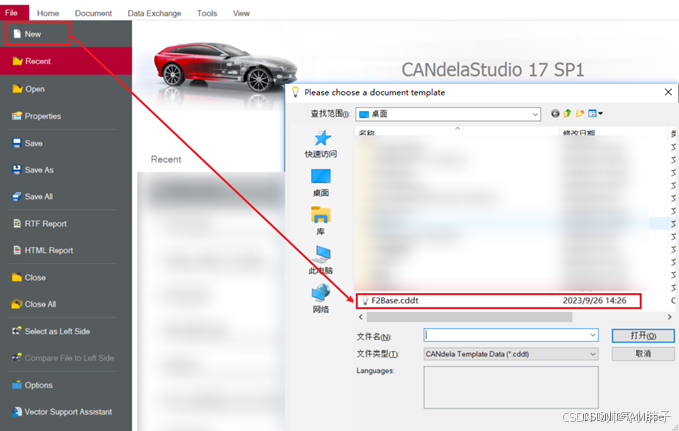This screenshot has height=431, width=679.
Task: Select Desktop (桌面) in places sidebar
Action: tap(321, 182)
